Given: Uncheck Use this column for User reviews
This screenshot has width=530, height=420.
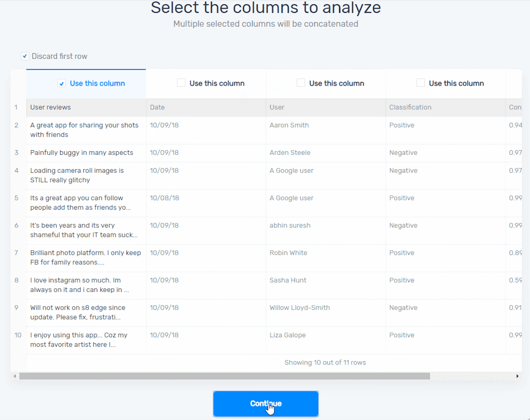Looking at the screenshot, I should (x=61, y=83).
